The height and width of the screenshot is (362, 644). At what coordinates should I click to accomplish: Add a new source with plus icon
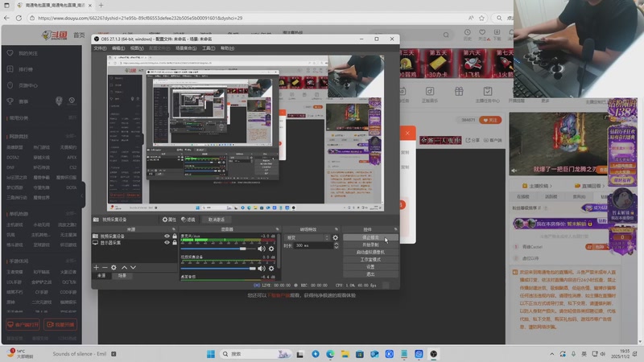click(x=96, y=268)
